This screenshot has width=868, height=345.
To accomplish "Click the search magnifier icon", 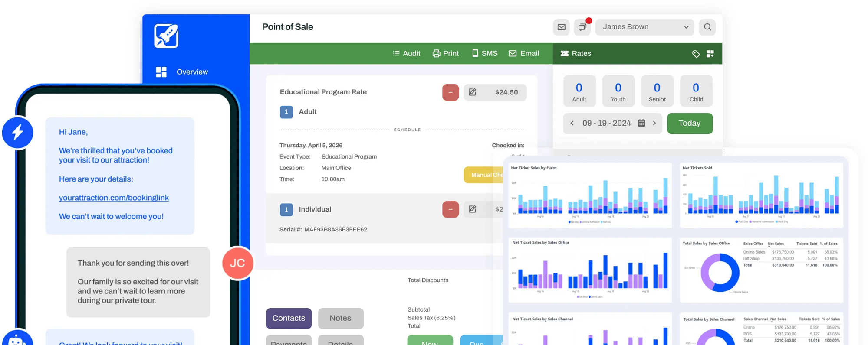I will coord(707,27).
